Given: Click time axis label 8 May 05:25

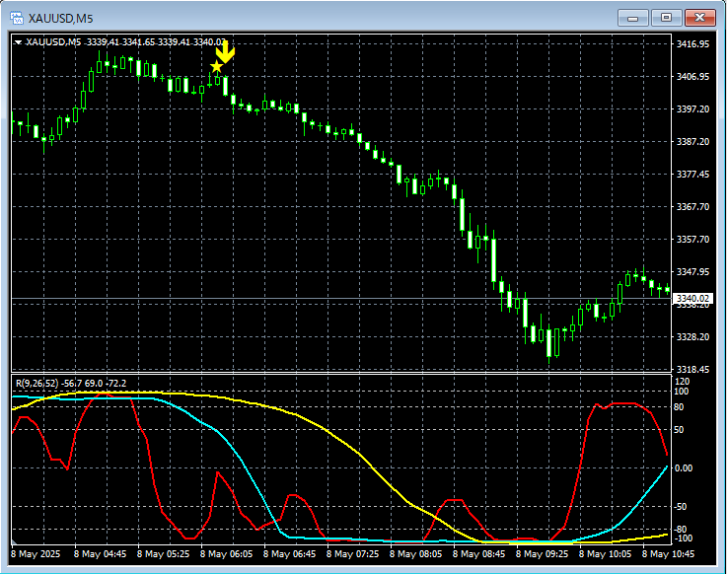Looking at the screenshot, I should [x=163, y=554].
